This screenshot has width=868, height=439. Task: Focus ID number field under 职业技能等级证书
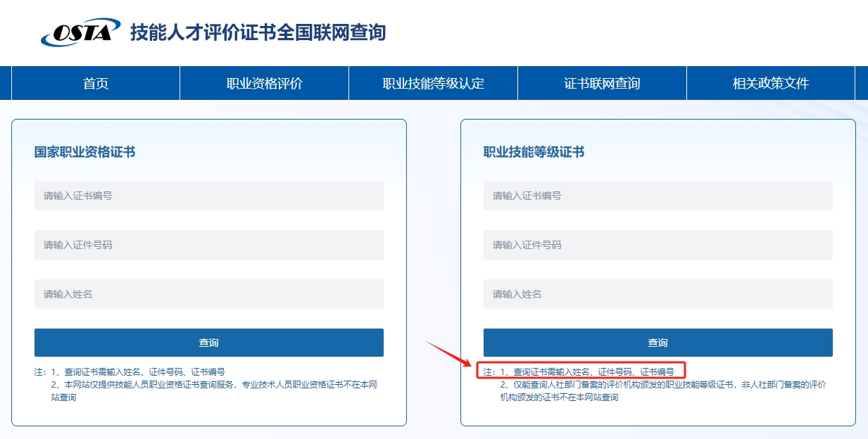(658, 245)
